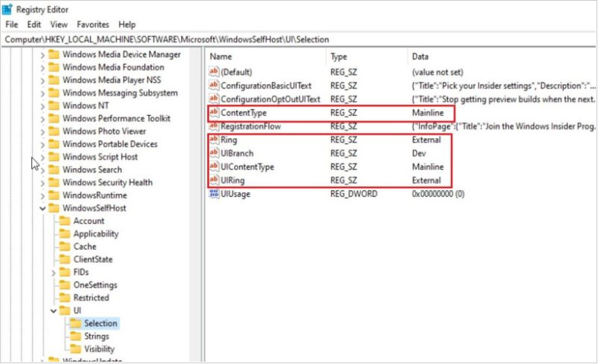
Task: Click the ConfigurationBasicUIText string value icon
Action: [x=214, y=85]
